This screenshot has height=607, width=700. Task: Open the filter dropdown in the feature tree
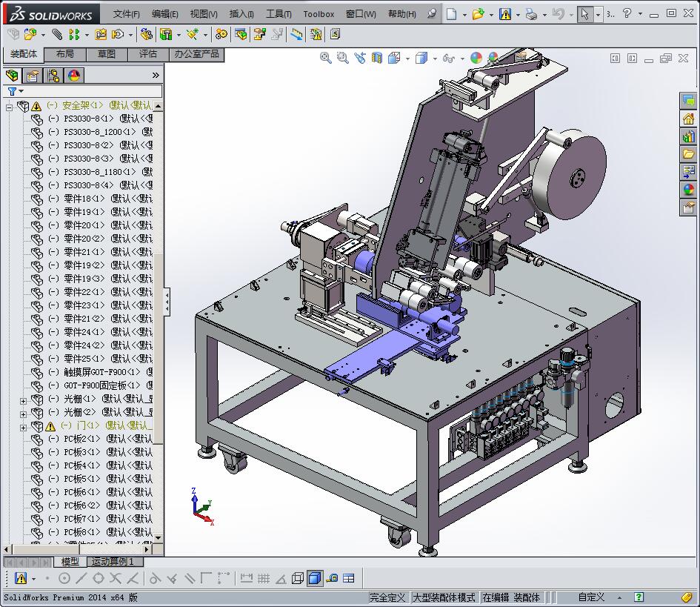pyautogui.click(x=21, y=91)
